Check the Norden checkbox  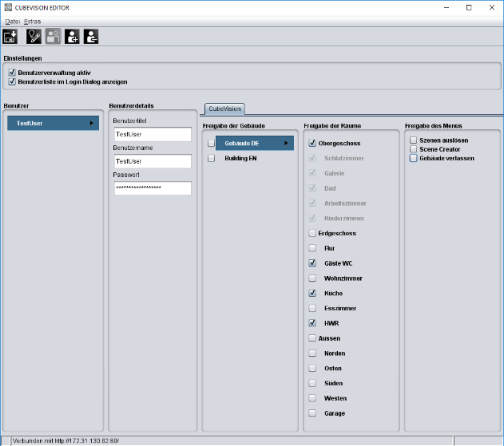[x=312, y=353]
